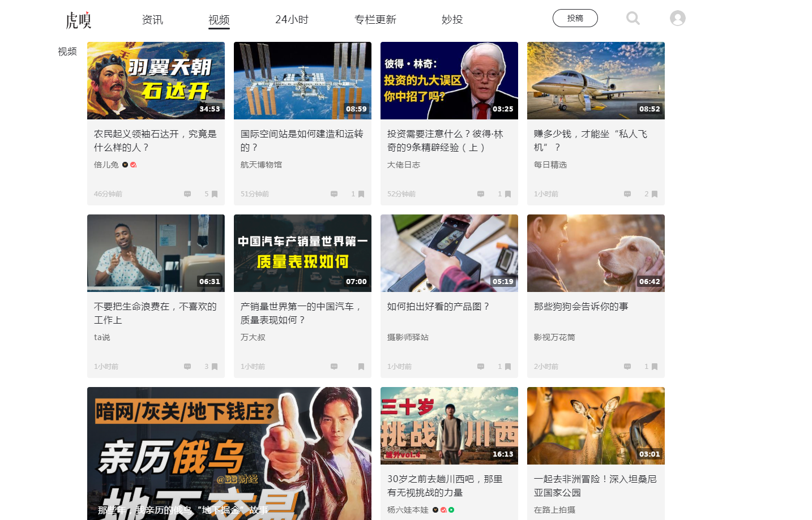812x520 pixels.
Task: Click the 投稿 button
Action: (575, 18)
